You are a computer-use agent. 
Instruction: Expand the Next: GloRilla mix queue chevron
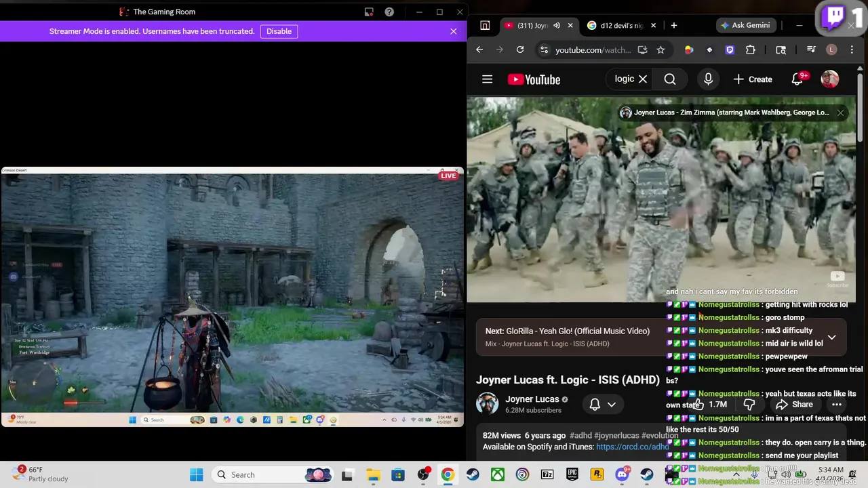coord(831,337)
